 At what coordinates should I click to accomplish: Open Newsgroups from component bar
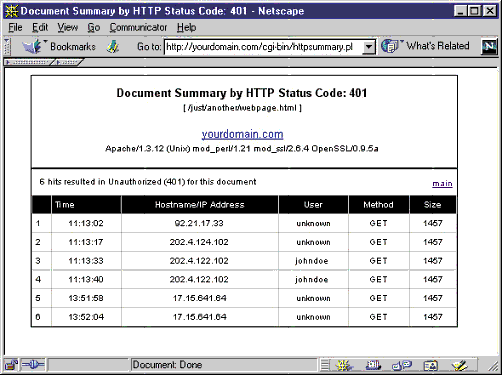click(402, 366)
